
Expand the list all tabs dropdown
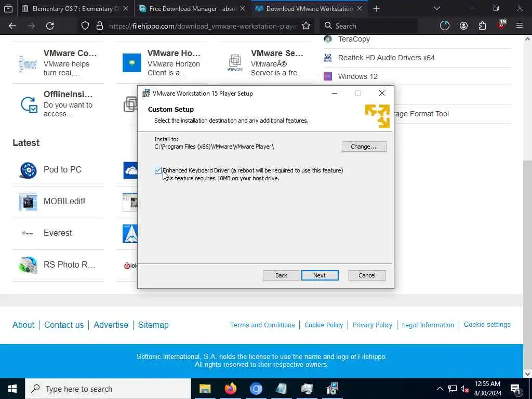click(437, 8)
